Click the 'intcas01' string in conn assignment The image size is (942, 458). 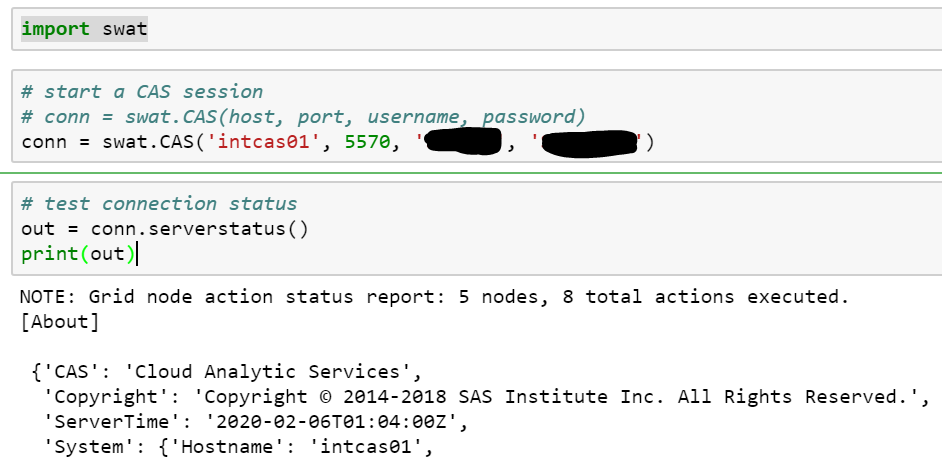267,142
